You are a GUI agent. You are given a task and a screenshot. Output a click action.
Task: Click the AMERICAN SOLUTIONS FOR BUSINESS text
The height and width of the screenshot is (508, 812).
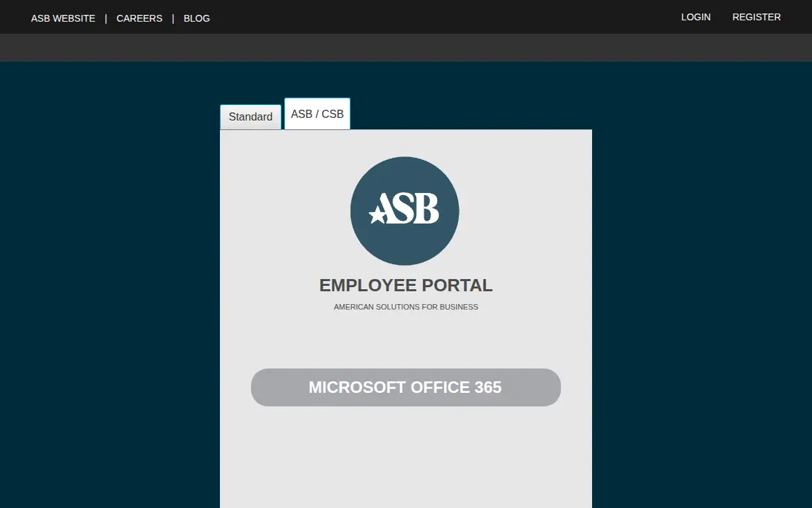pyautogui.click(x=406, y=307)
